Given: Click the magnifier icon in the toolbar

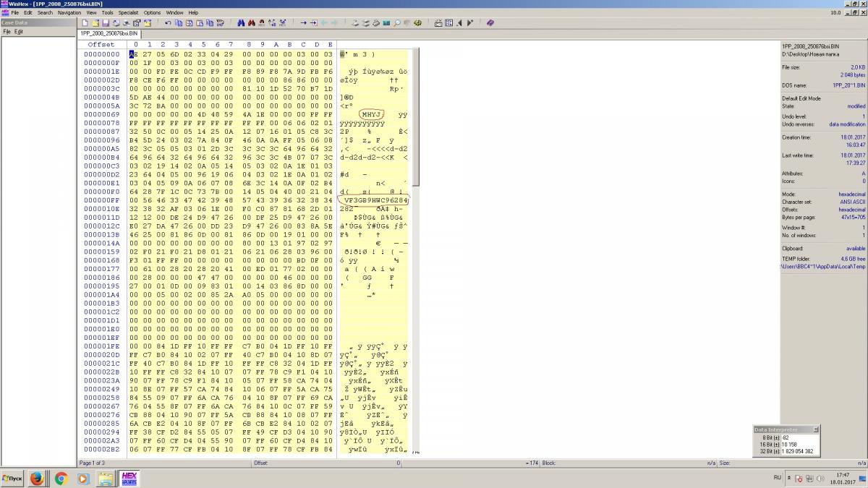Looking at the screenshot, I should click(397, 23).
